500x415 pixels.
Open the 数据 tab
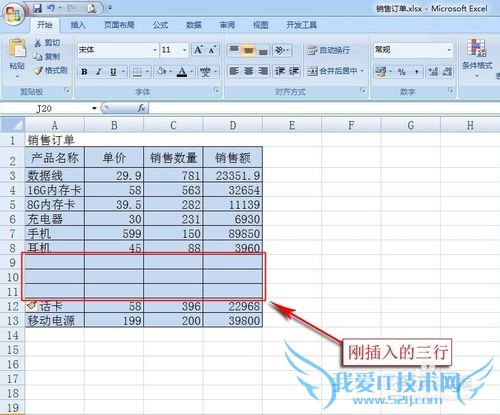click(193, 25)
